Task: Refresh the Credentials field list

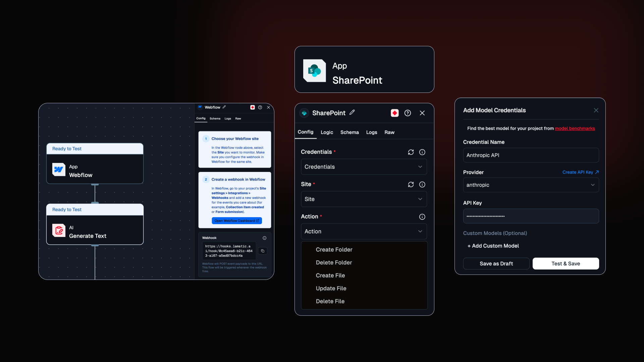Action: pyautogui.click(x=411, y=152)
